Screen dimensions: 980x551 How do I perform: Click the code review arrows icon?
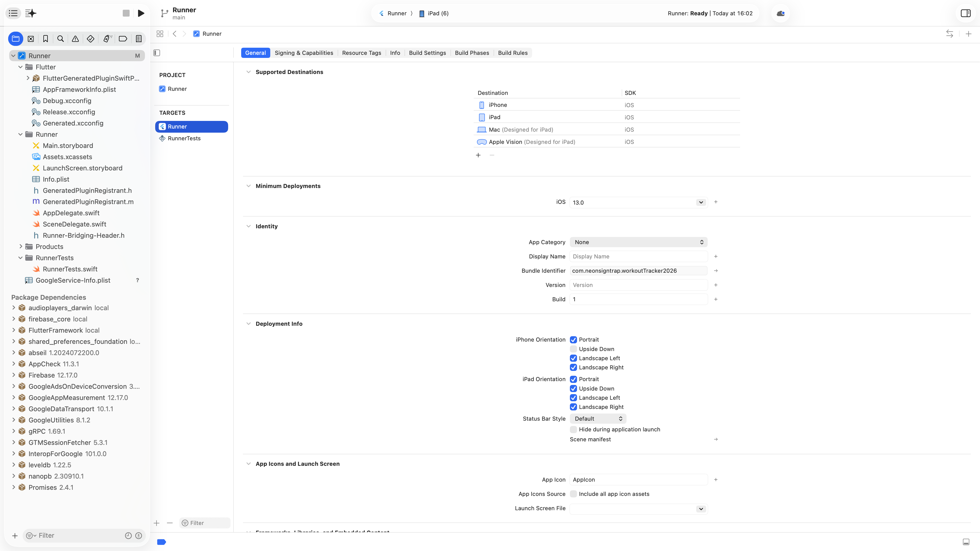pyautogui.click(x=950, y=34)
